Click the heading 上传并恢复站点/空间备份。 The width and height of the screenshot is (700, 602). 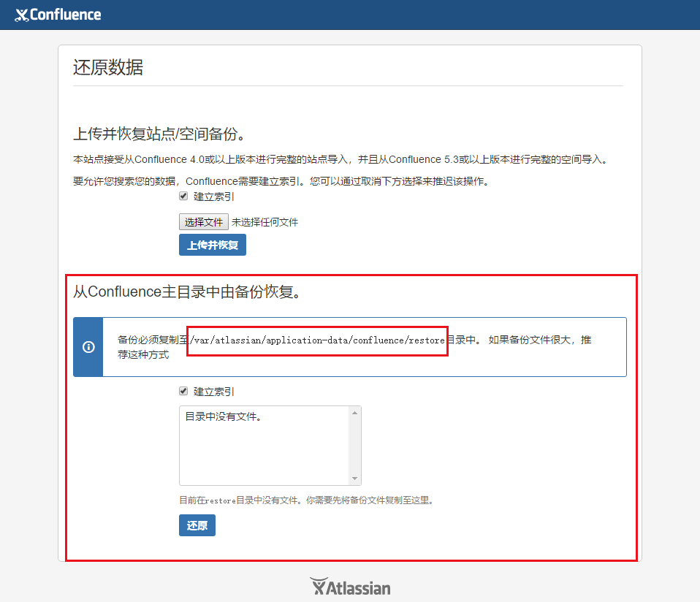point(160,134)
